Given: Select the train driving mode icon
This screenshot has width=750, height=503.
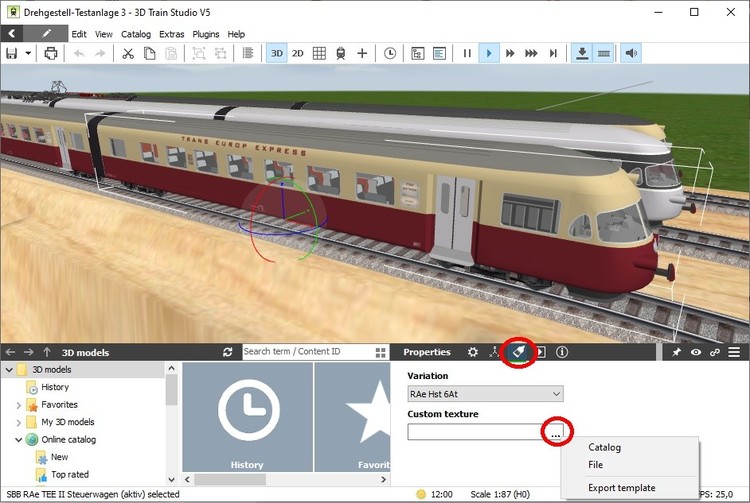Looking at the screenshot, I should (x=341, y=53).
